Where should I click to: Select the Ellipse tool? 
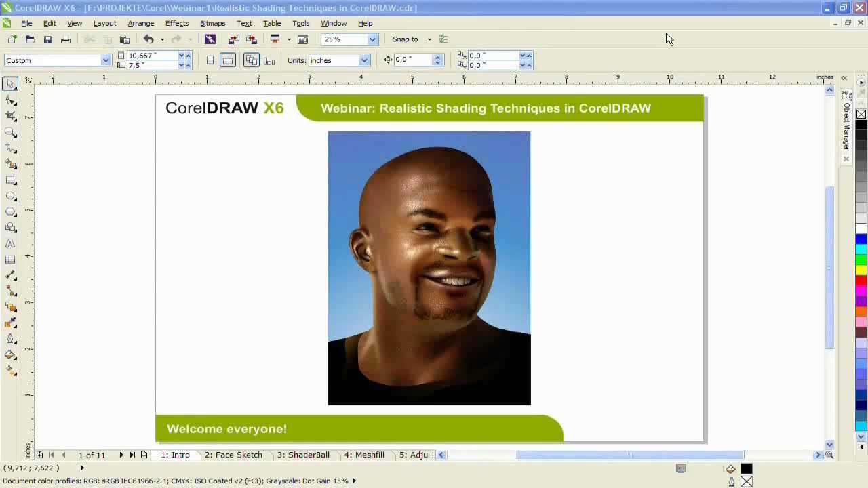click(x=10, y=196)
